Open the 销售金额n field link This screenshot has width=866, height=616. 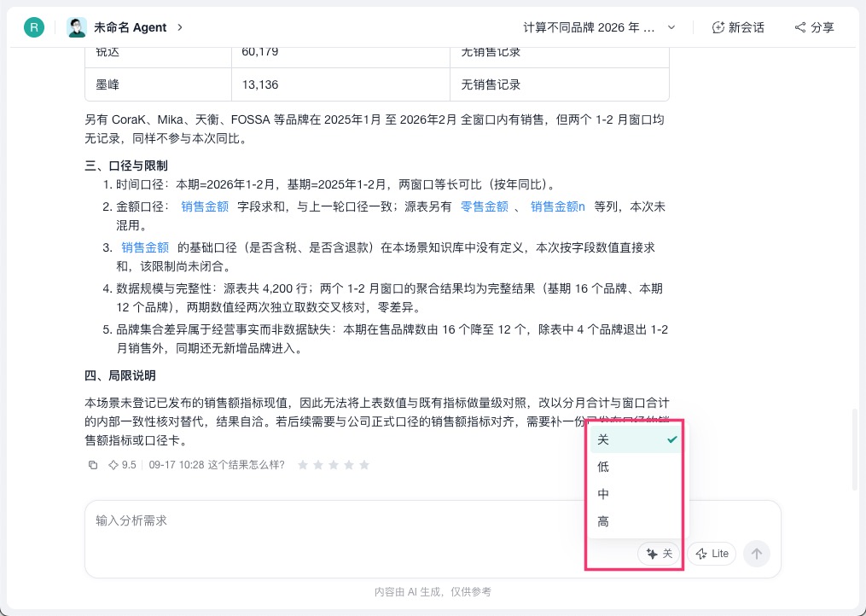point(558,206)
